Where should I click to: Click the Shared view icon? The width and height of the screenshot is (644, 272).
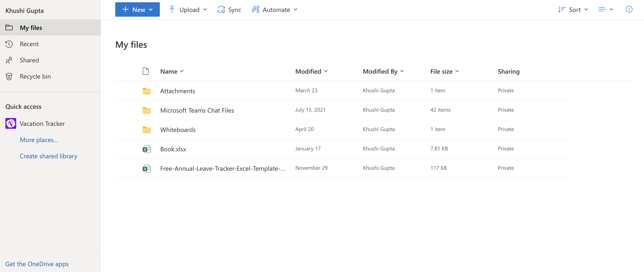[9, 60]
